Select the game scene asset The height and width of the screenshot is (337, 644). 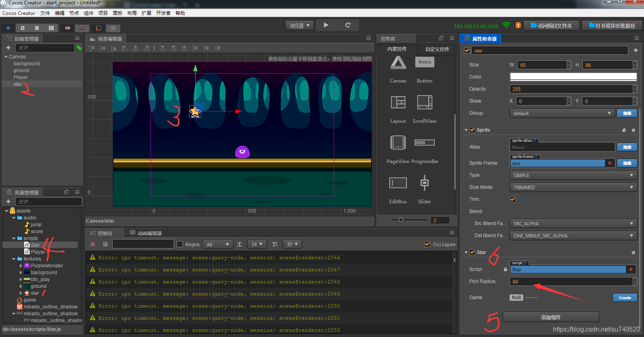[30, 300]
